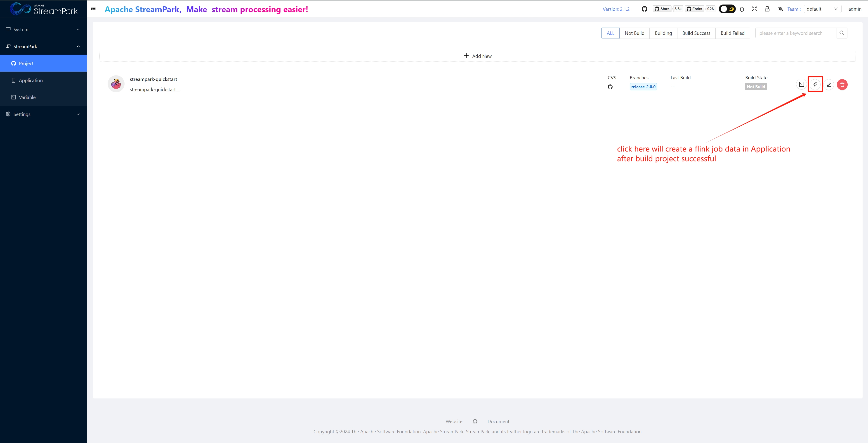Open the Team default dropdown
Screen dimensions: 868x443
pyautogui.click(x=822, y=9)
